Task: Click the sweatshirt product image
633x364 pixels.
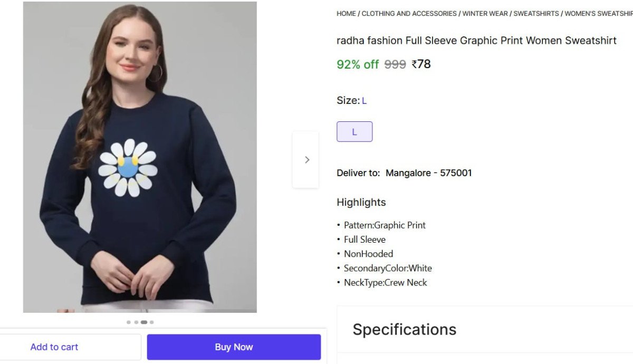Action: (x=140, y=157)
